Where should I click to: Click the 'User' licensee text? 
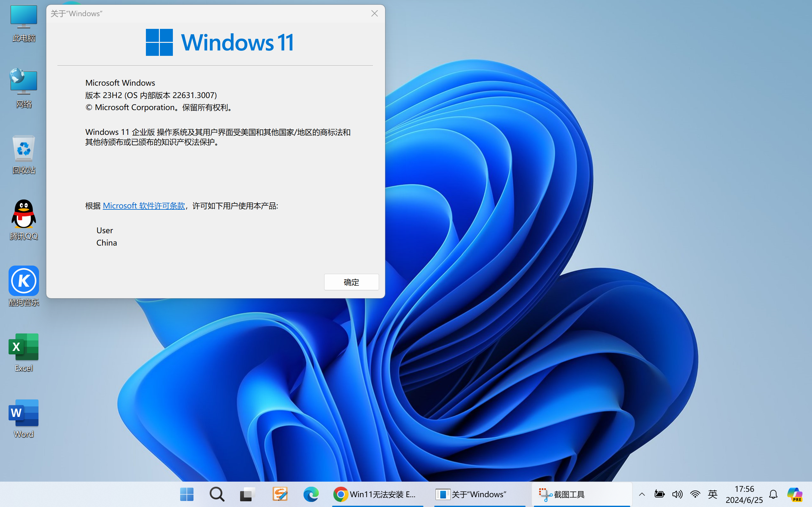(x=105, y=230)
